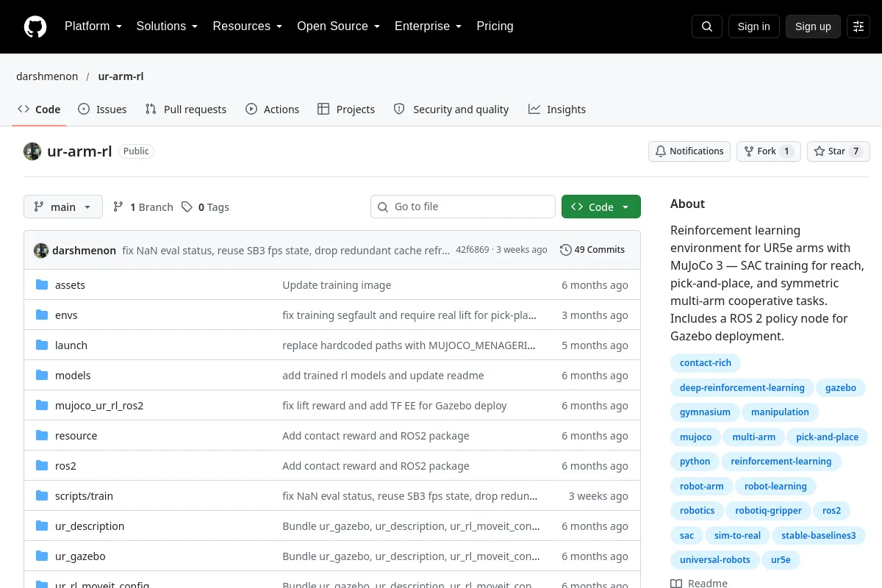Expand the Platform menu
The width and height of the screenshot is (882, 588).
[x=93, y=26]
